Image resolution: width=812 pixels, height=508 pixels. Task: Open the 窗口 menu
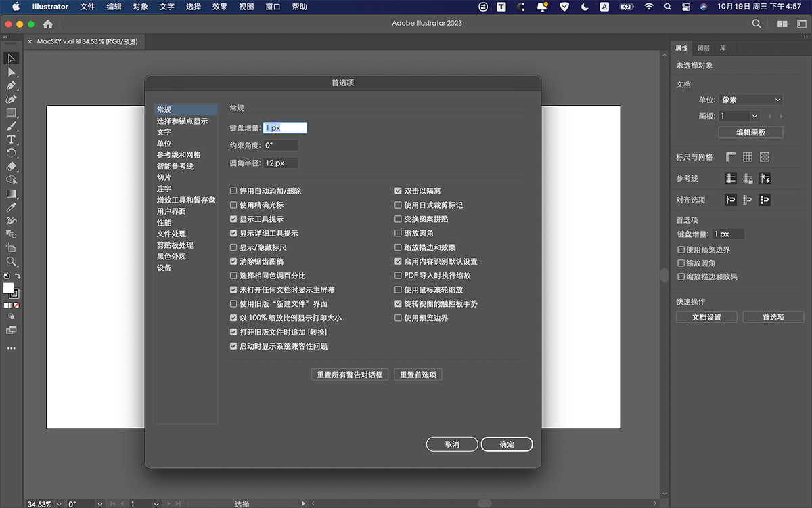pyautogui.click(x=273, y=7)
